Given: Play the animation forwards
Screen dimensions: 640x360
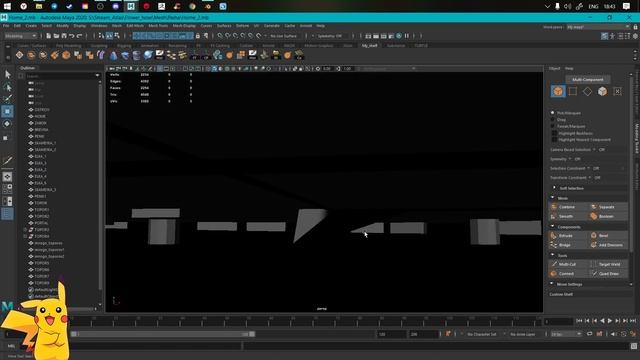Looking at the screenshot, I should tap(610, 321).
